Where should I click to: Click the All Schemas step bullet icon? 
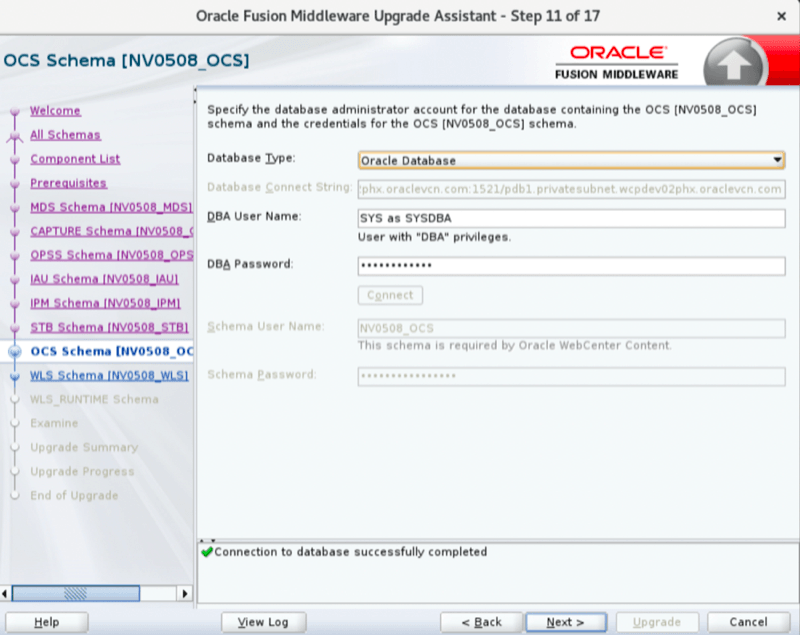(x=15, y=136)
